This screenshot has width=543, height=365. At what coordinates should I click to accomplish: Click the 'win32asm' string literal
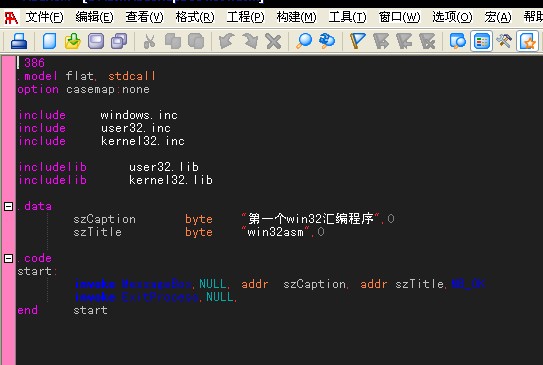point(275,232)
